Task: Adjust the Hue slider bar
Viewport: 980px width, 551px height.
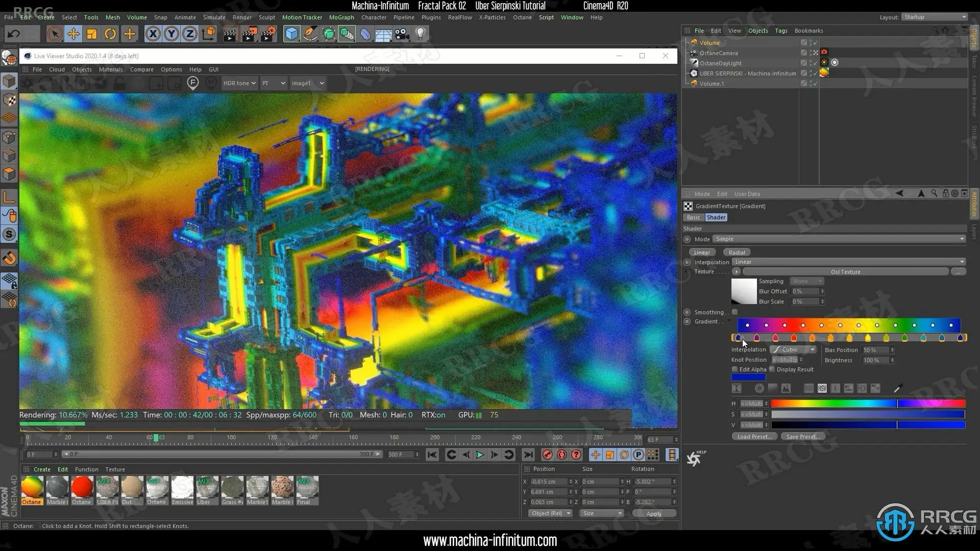Action: pos(868,404)
